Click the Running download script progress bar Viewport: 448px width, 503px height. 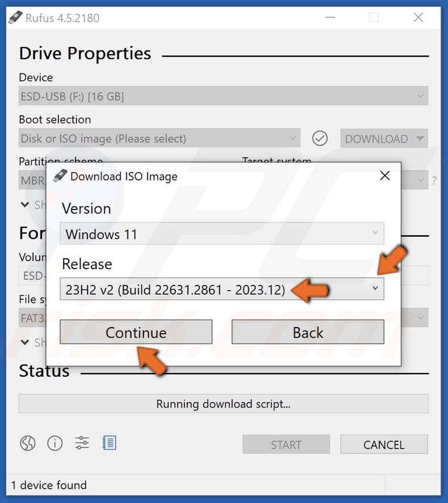[x=223, y=404]
